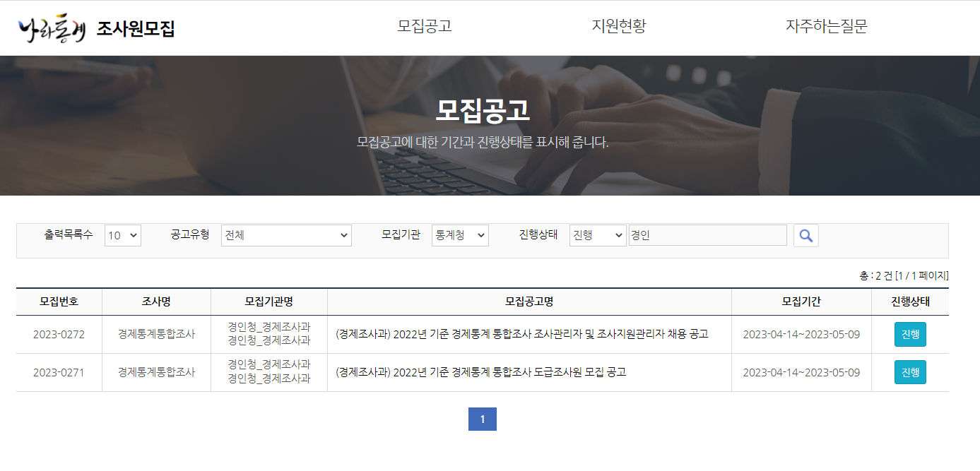Open the 자주하는질문 menu
Screen dimensions: 980x471
(827, 27)
